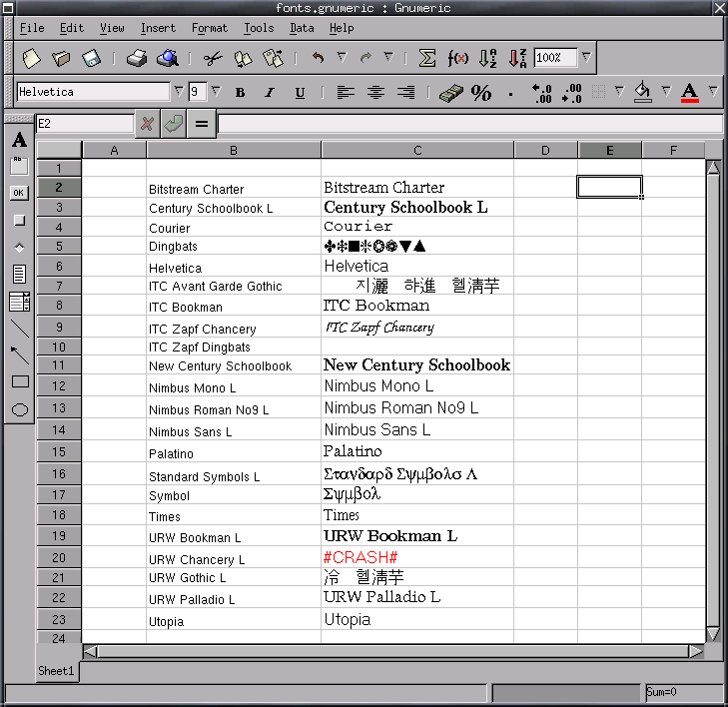Select the checkbox object tool in sidebar
The width and height of the screenshot is (728, 707).
(20, 220)
